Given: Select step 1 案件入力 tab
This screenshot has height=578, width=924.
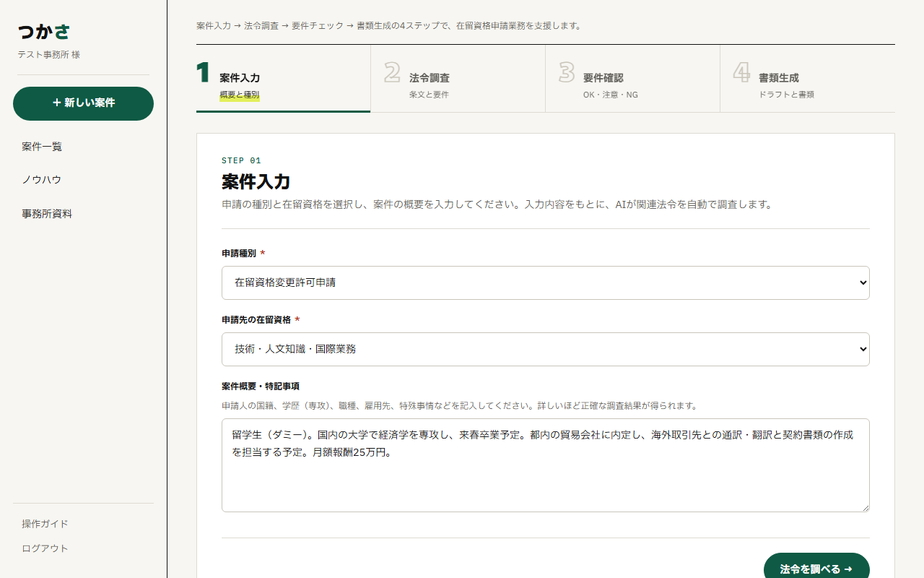Looking at the screenshot, I should [283, 79].
